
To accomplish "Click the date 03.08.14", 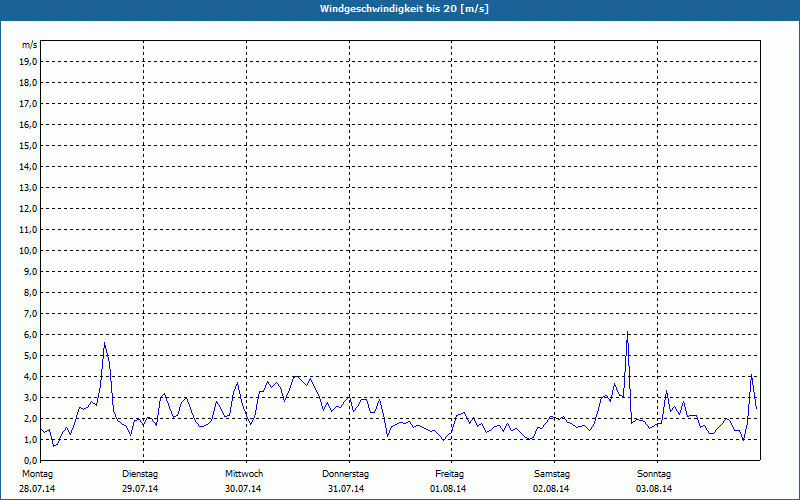I will 654,489.
